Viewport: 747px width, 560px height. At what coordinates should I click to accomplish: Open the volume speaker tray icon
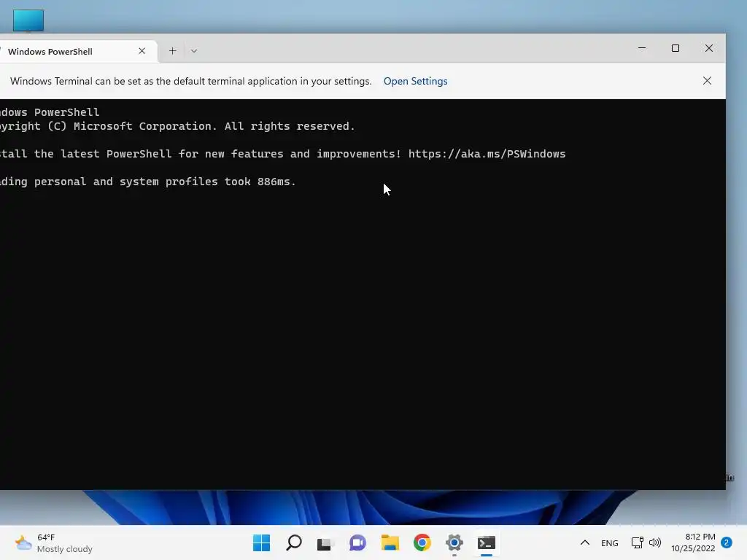point(655,542)
